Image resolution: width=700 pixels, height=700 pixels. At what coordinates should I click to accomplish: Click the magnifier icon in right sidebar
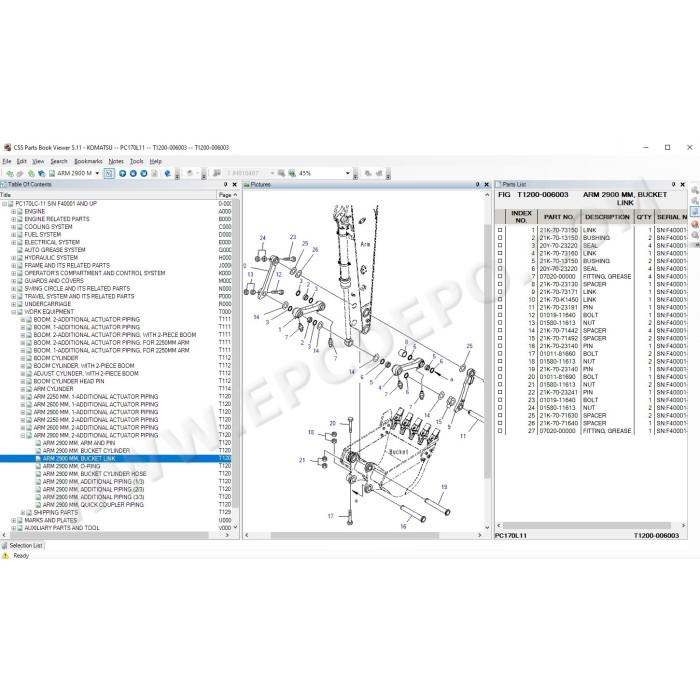pos(695,235)
